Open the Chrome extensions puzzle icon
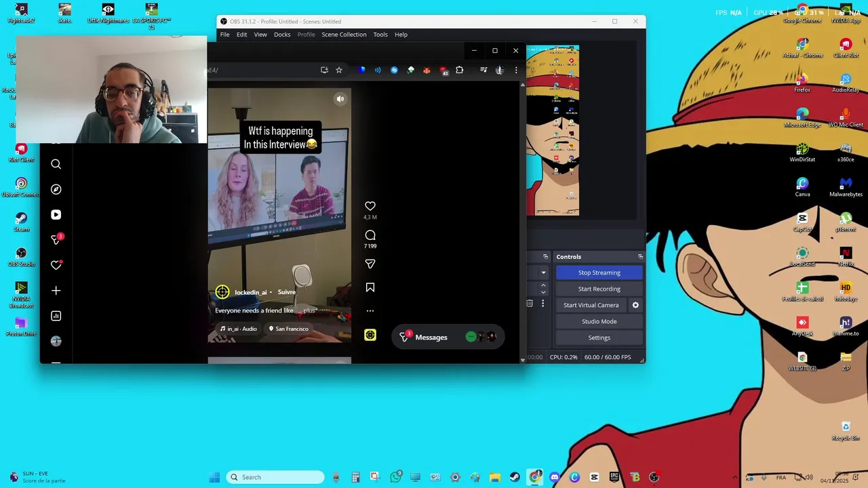 pos(460,70)
